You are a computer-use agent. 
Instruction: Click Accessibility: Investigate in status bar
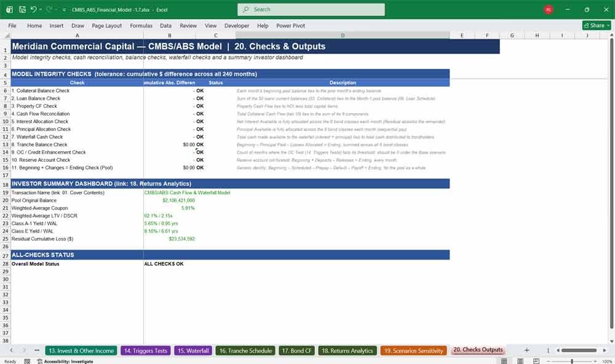pyautogui.click(x=65, y=362)
